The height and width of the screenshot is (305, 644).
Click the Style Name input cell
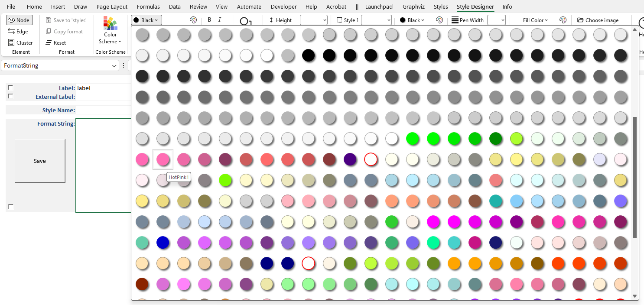click(x=103, y=110)
